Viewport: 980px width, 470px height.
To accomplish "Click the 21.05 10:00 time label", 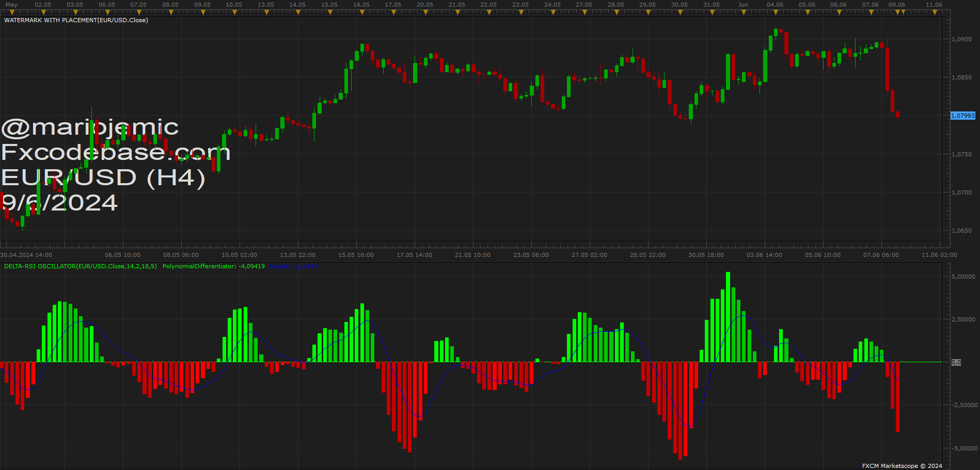I will (473, 255).
